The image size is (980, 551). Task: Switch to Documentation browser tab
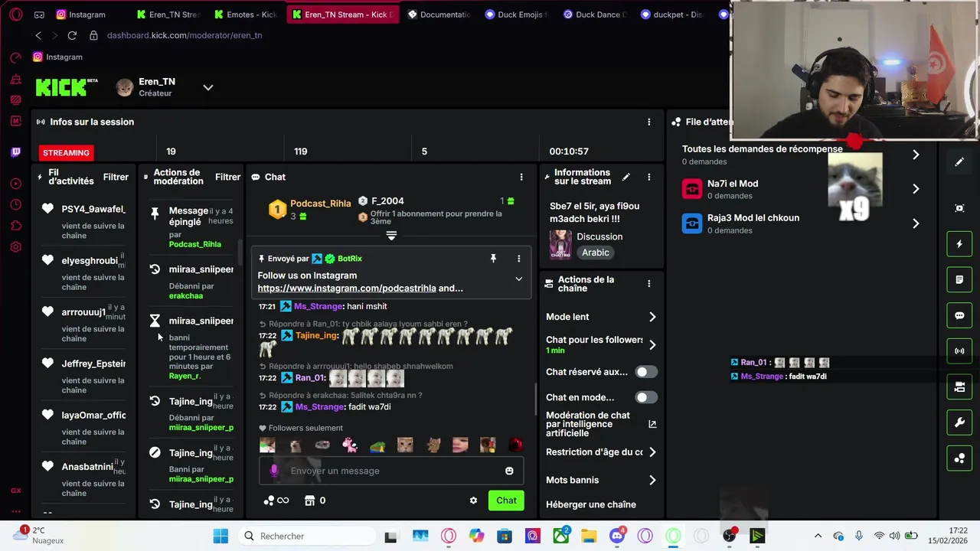[439, 15]
